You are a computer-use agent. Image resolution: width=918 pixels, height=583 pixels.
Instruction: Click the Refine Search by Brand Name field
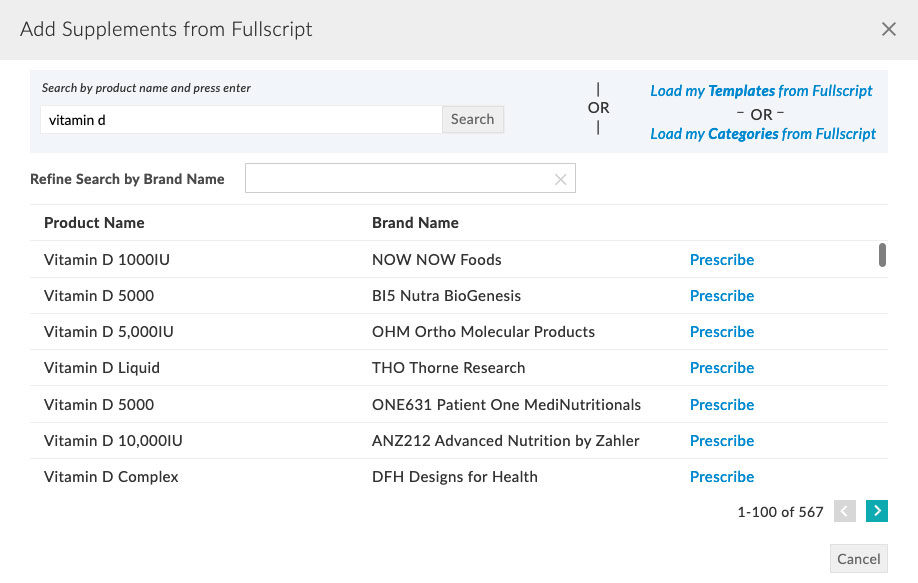click(x=400, y=178)
